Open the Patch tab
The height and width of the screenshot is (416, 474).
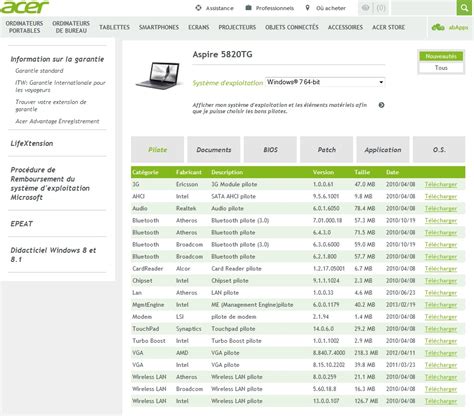pyautogui.click(x=327, y=150)
